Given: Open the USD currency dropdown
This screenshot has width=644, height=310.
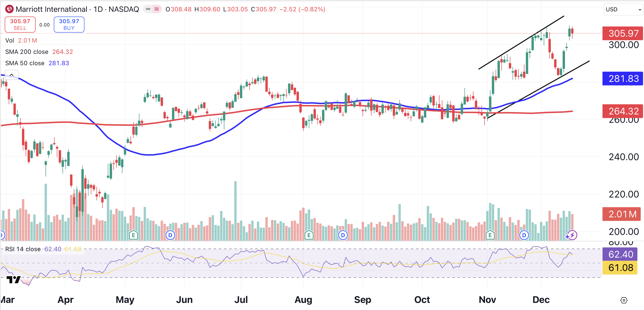Looking at the screenshot, I should (623, 9).
